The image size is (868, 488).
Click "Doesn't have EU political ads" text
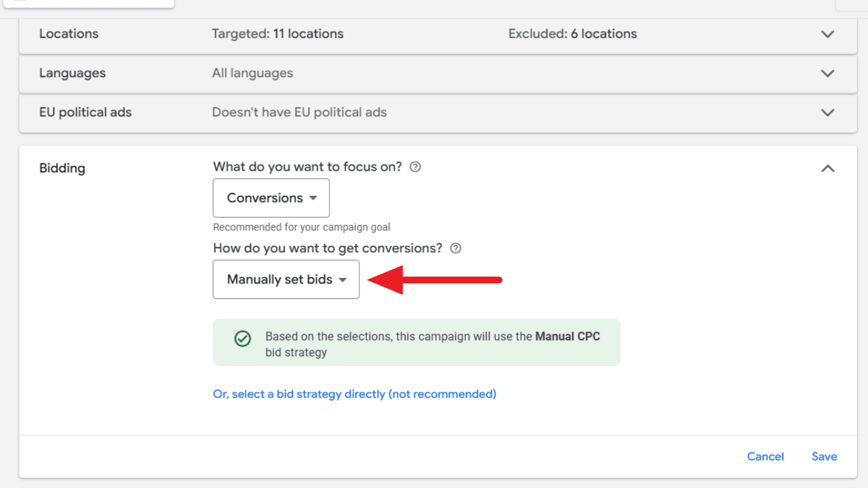click(299, 113)
